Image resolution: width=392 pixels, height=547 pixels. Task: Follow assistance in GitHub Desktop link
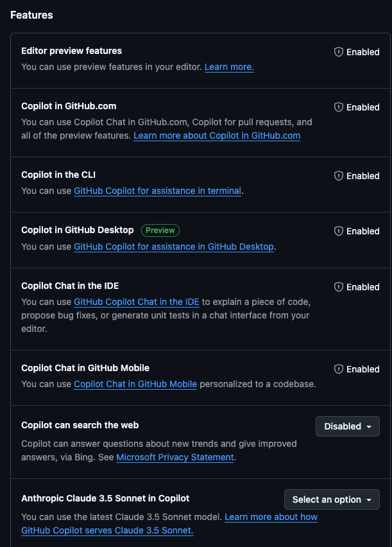coord(174,247)
